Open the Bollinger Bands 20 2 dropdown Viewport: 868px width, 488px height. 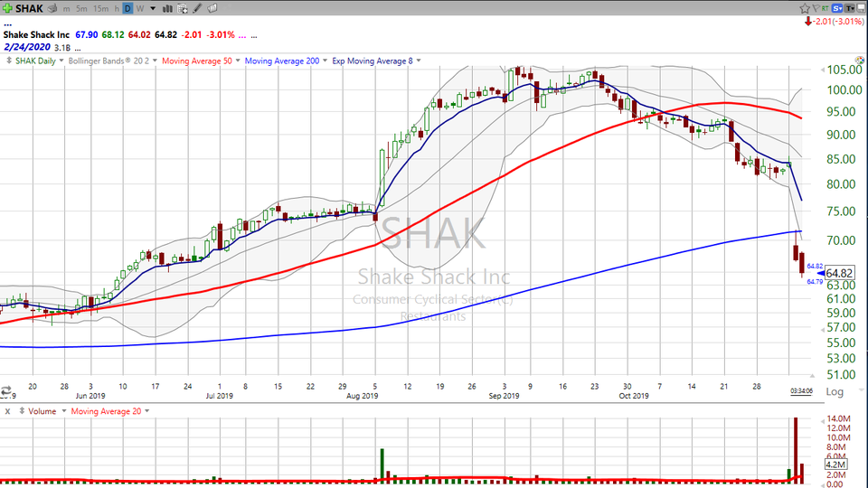[x=155, y=61]
